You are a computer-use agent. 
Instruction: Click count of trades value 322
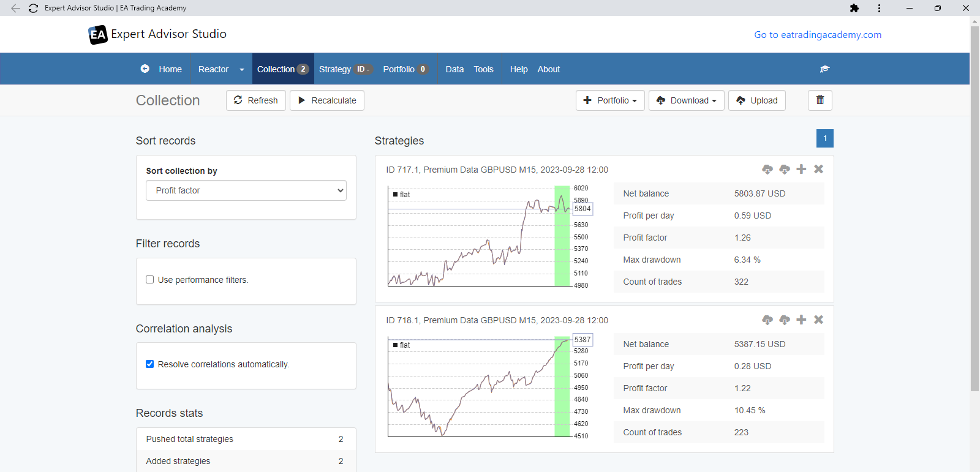tap(741, 282)
